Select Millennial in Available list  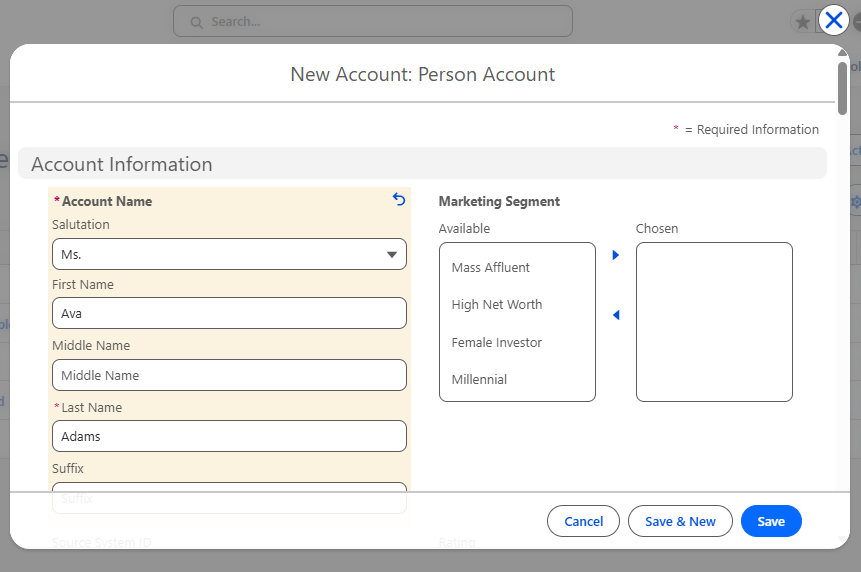point(480,379)
